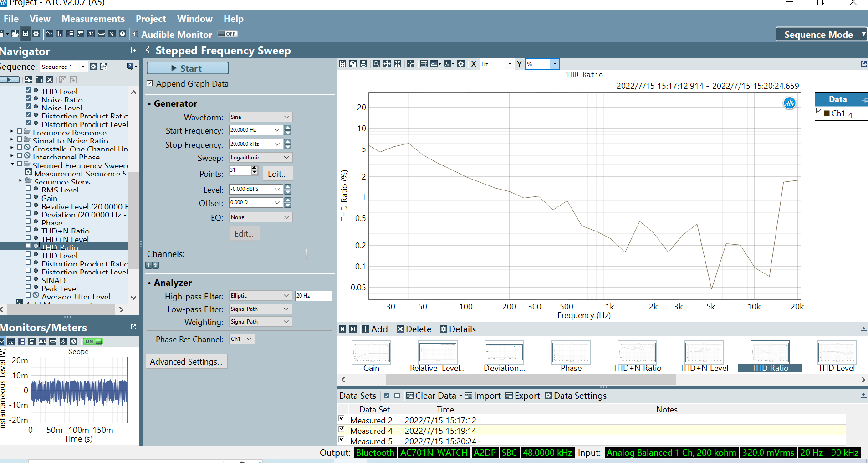
Task: Open the clock icon in top toolbar
Action: (123, 34)
